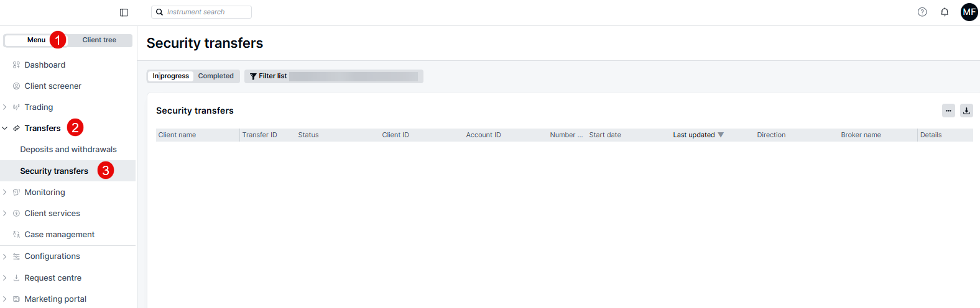Open the notifications bell

point(945,12)
